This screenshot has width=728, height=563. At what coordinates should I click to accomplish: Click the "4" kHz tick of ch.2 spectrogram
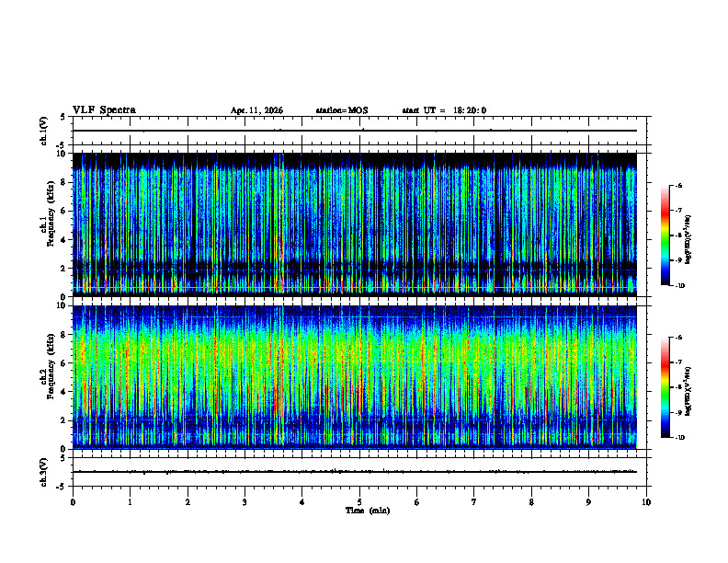(63, 392)
